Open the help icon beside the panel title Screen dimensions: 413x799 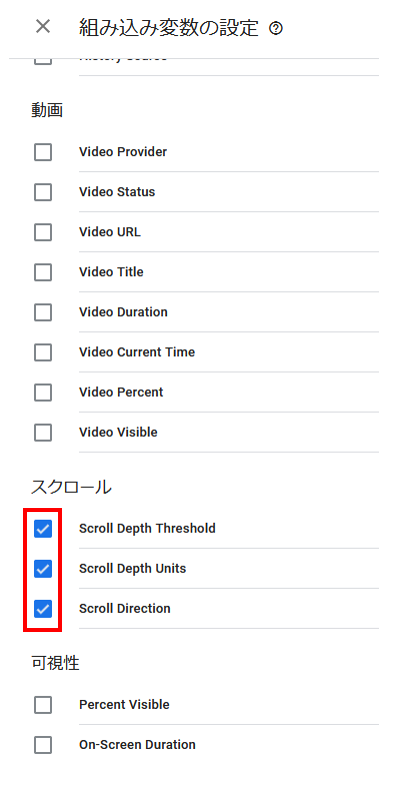tap(276, 29)
